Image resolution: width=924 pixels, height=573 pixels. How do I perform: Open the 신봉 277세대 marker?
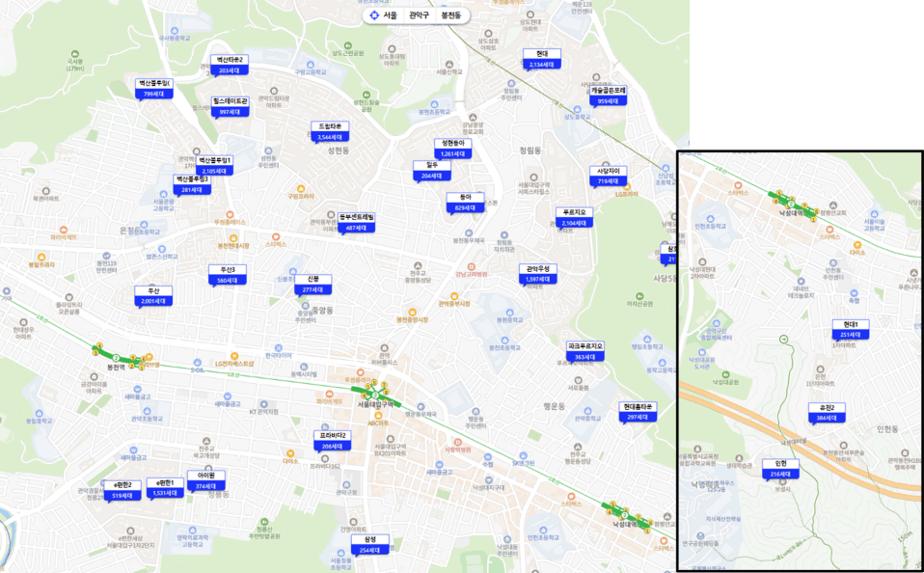click(313, 285)
